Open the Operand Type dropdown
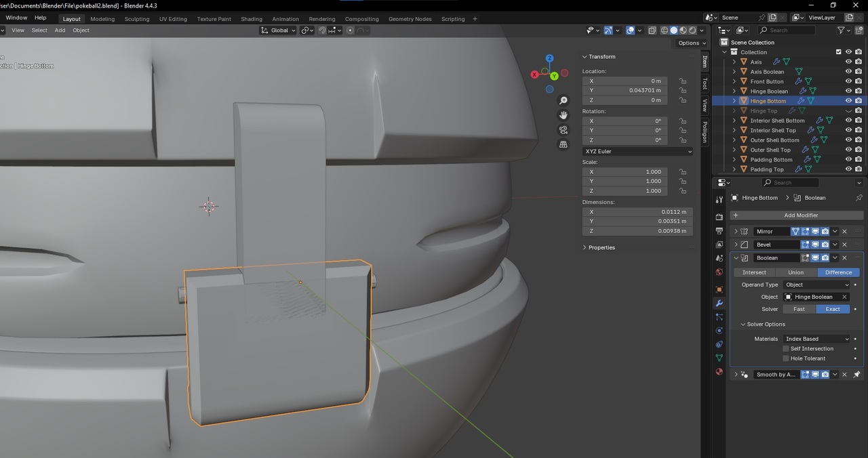The width and height of the screenshot is (868, 458). tap(816, 285)
